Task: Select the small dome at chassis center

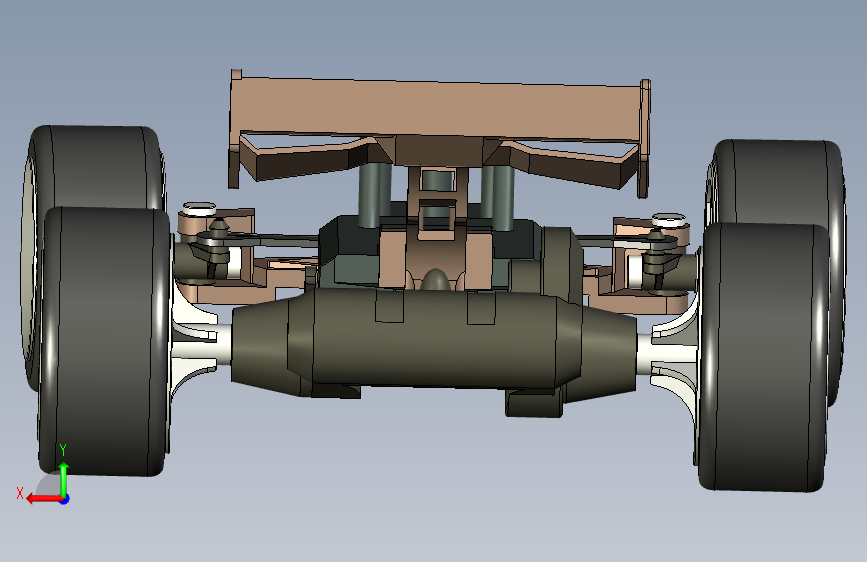Action: tap(436, 279)
